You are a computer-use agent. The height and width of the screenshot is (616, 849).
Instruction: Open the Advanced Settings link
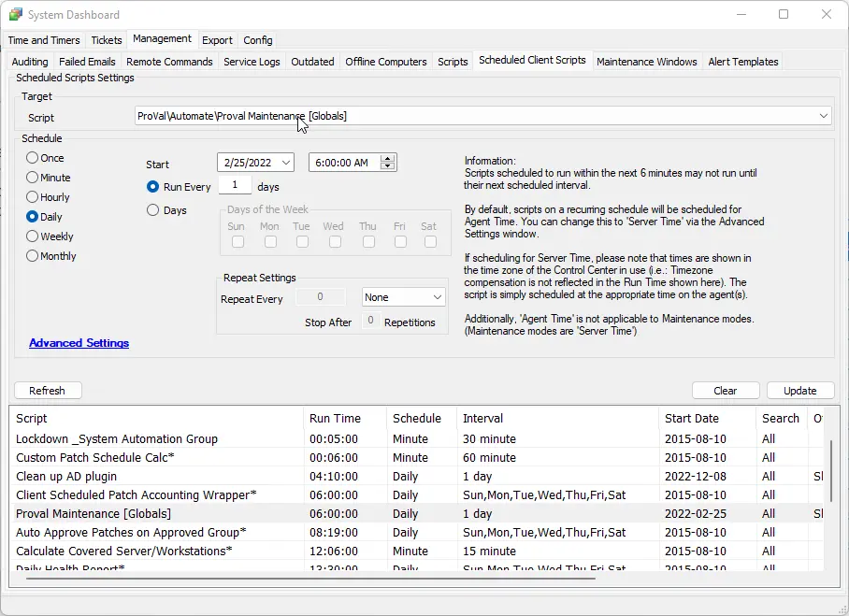[79, 343]
